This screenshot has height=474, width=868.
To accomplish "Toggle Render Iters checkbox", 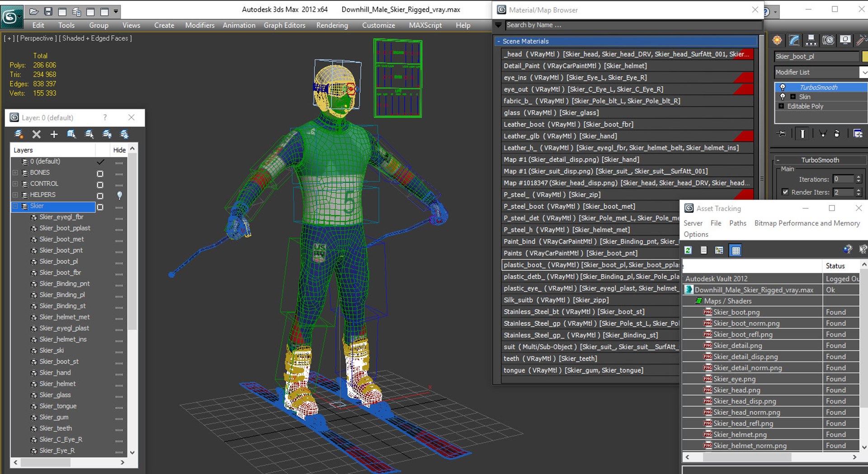I will click(x=785, y=192).
